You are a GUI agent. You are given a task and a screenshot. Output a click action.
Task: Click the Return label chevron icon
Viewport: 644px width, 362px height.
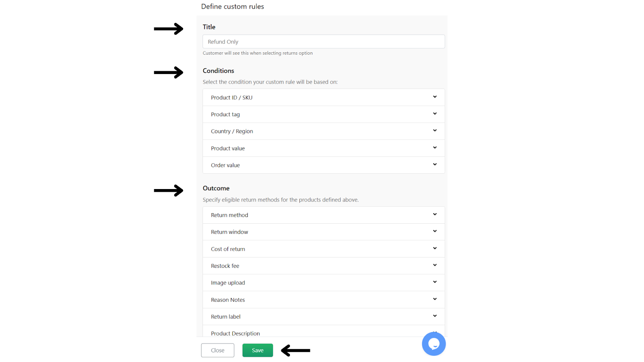[x=435, y=316]
